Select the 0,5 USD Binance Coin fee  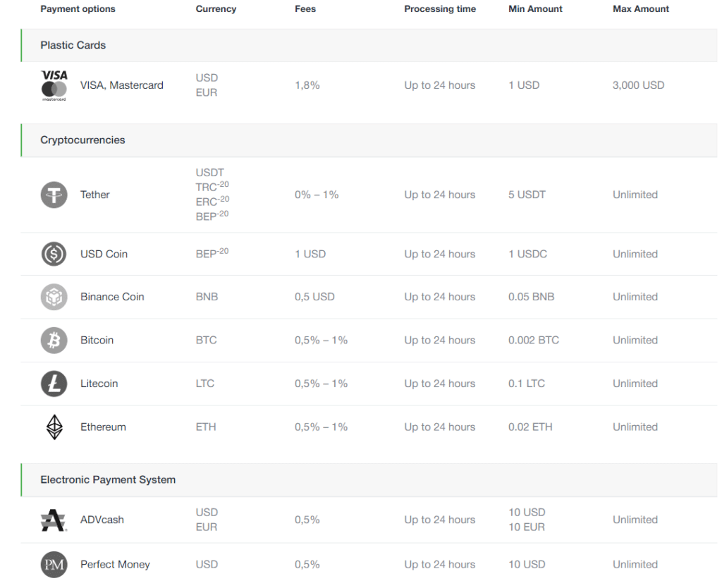pos(315,297)
